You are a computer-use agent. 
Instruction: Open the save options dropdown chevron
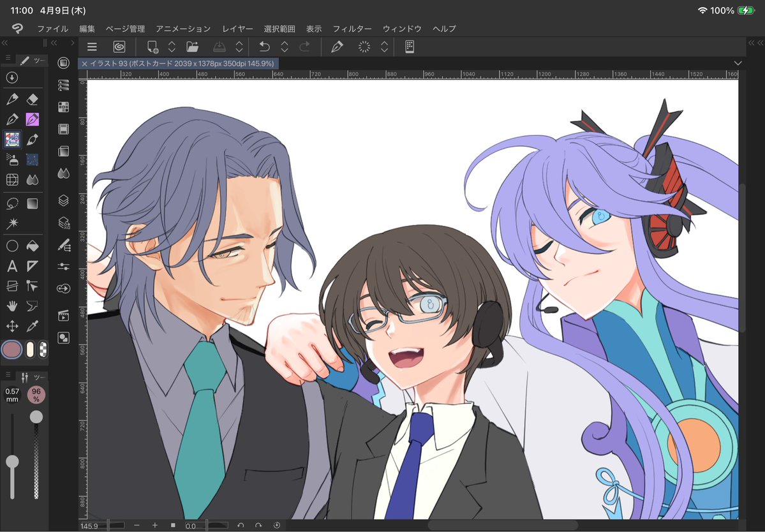click(239, 46)
